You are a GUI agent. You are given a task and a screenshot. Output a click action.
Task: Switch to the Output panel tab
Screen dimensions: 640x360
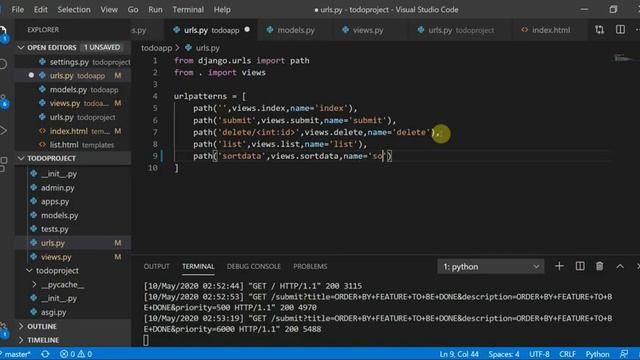point(156,267)
